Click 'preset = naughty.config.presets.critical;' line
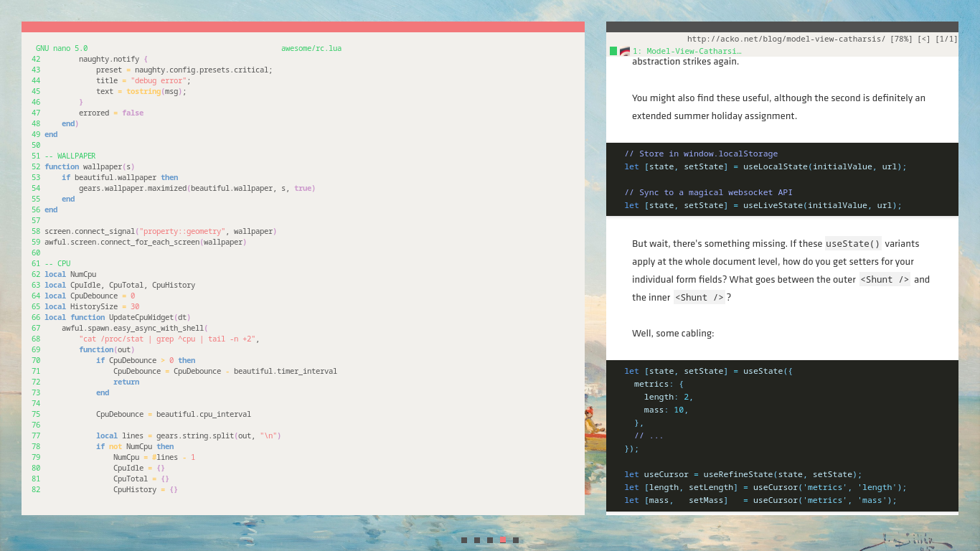 (x=184, y=70)
